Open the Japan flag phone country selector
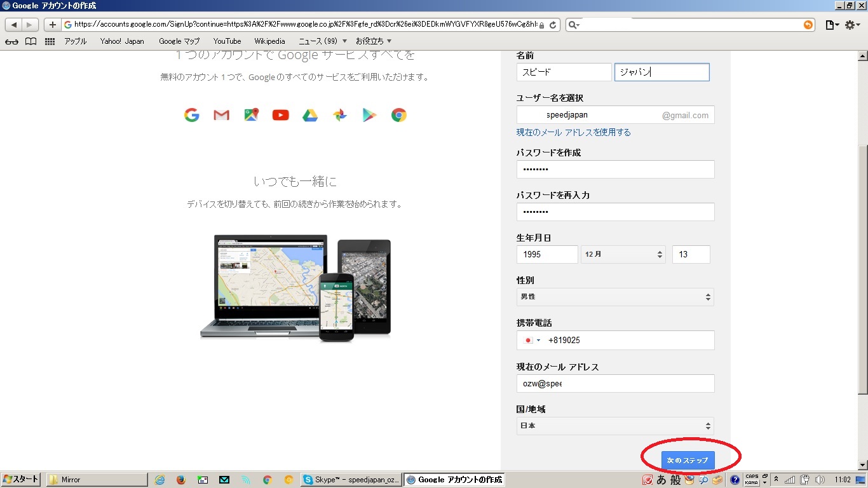 point(532,340)
